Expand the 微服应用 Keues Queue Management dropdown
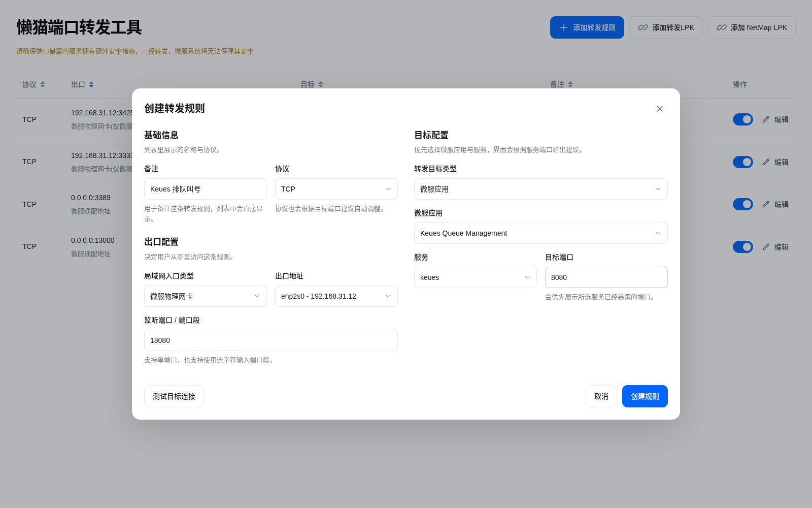 click(x=541, y=233)
